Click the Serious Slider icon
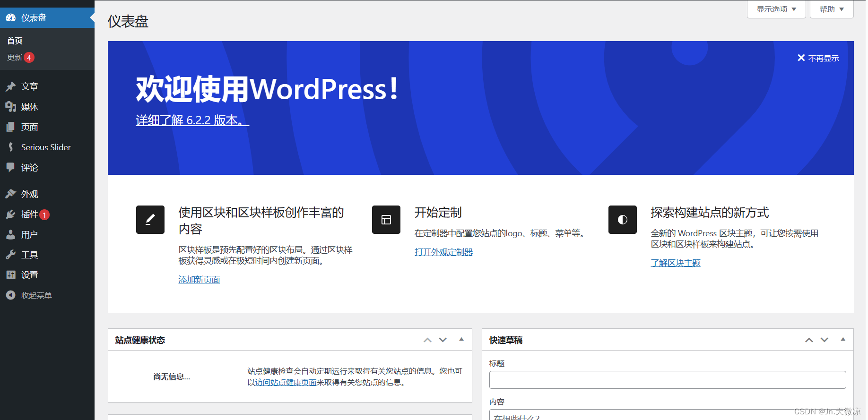The image size is (868, 420). [11, 147]
